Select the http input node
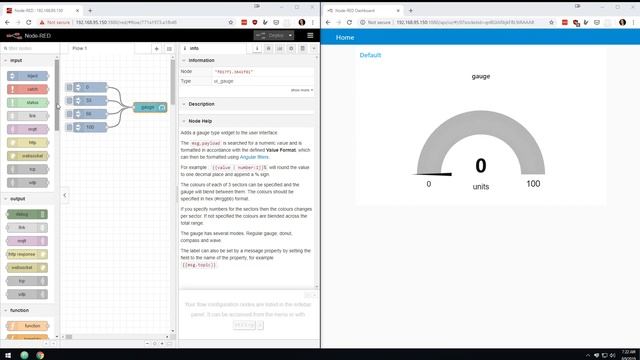Viewport: 640px width, 360px height. (28, 142)
